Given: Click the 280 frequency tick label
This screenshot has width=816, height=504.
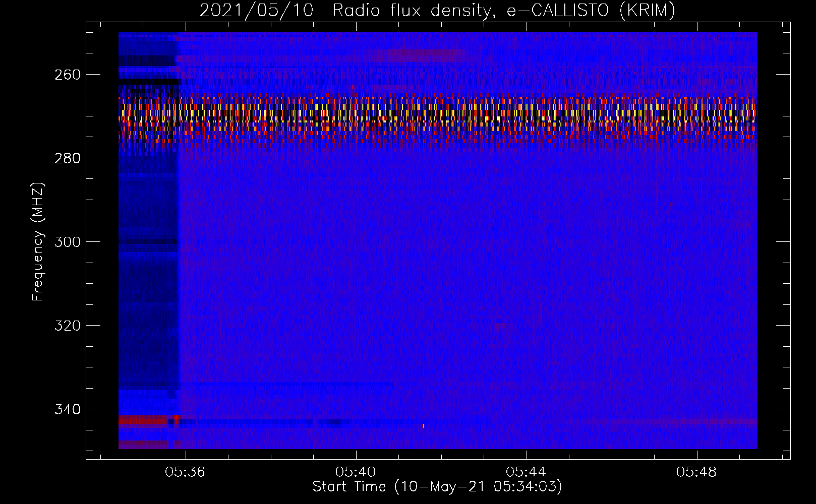Looking at the screenshot, I should pyautogui.click(x=67, y=158).
